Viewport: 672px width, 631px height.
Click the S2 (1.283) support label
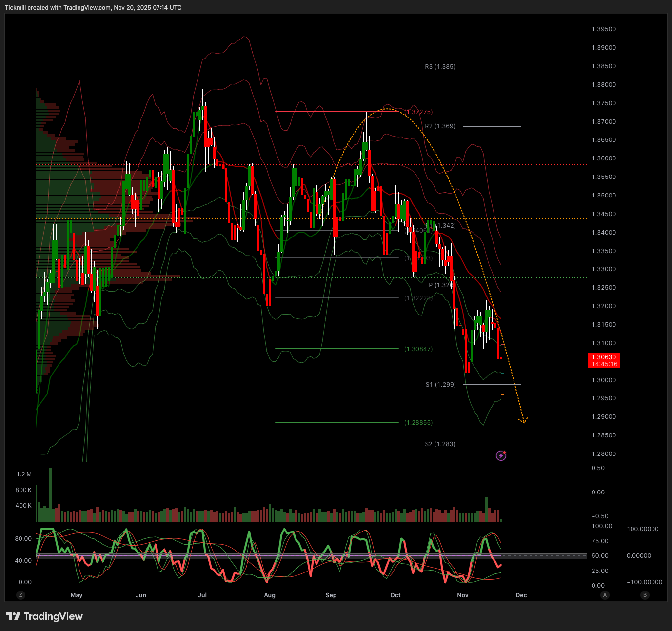[x=440, y=444]
